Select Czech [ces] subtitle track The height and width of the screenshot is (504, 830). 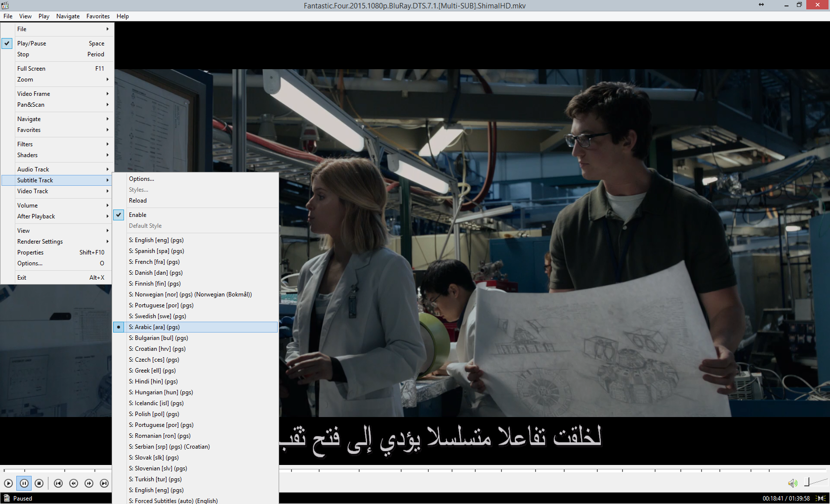(196, 360)
